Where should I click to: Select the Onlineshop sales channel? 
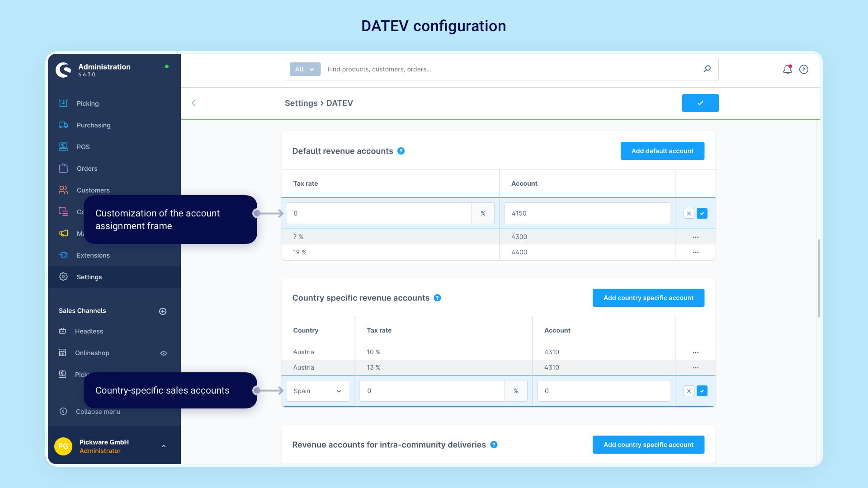coord(92,353)
